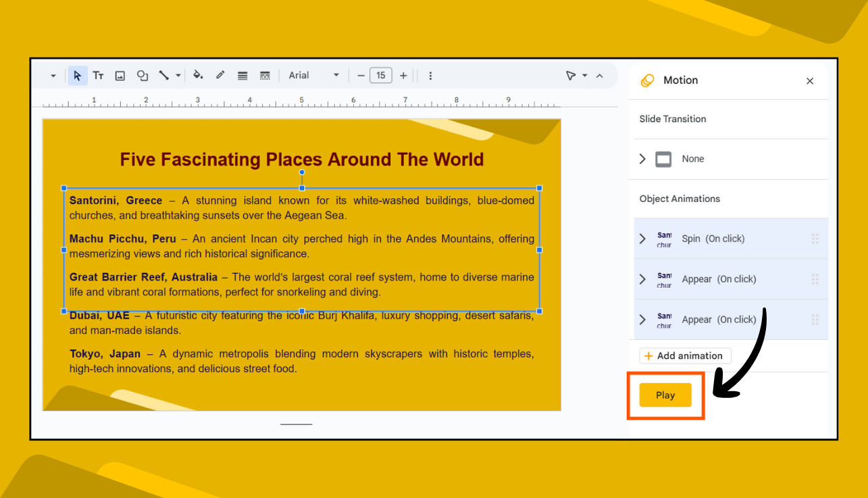This screenshot has width=868, height=498.
Task: Pick the Line tool
Action: 163,75
